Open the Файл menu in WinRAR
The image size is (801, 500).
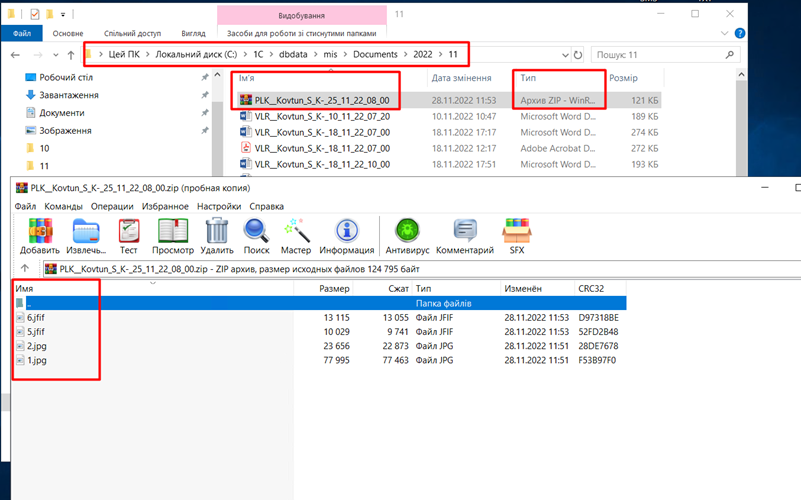pyautogui.click(x=25, y=206)
